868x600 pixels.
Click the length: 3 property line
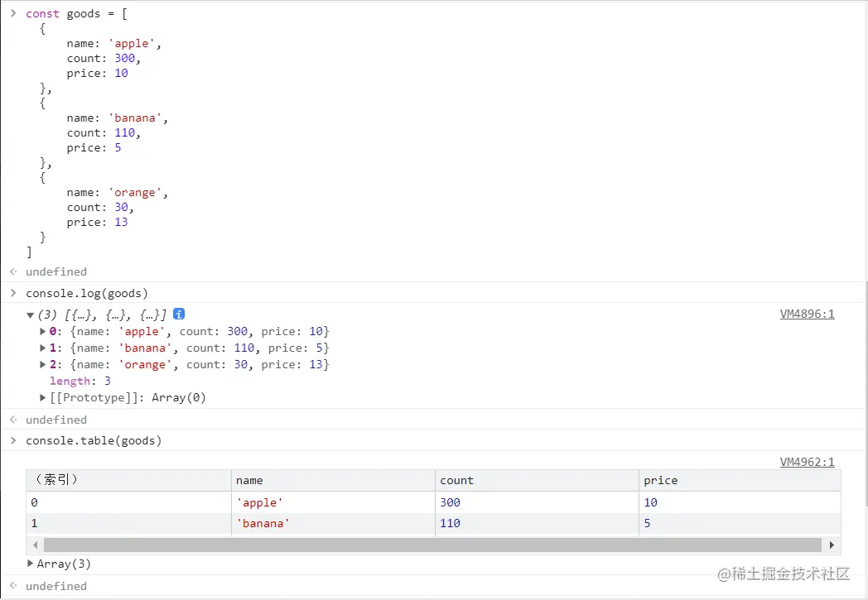(80, 381)
